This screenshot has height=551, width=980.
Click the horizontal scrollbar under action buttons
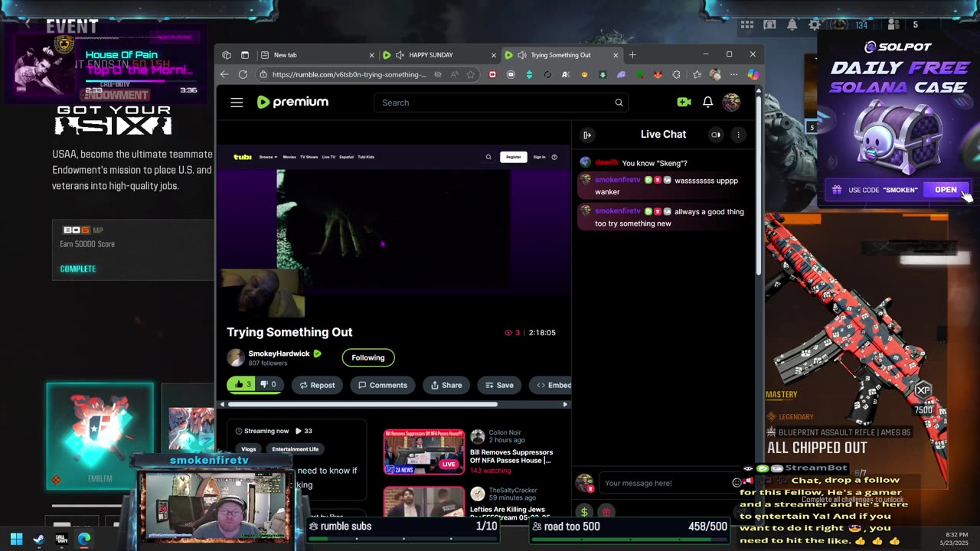pyautogui.click(x=363, y=404)
